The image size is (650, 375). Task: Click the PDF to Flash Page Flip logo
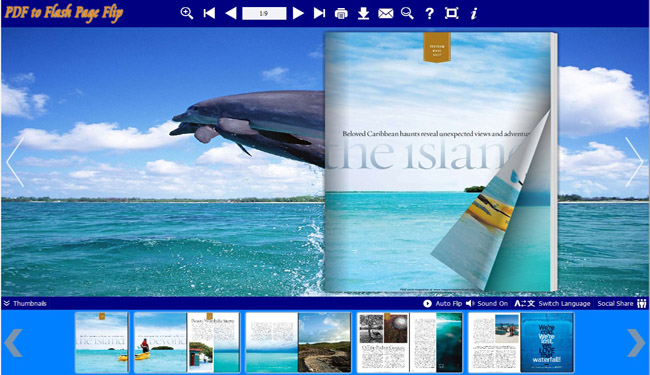(64, 12)
